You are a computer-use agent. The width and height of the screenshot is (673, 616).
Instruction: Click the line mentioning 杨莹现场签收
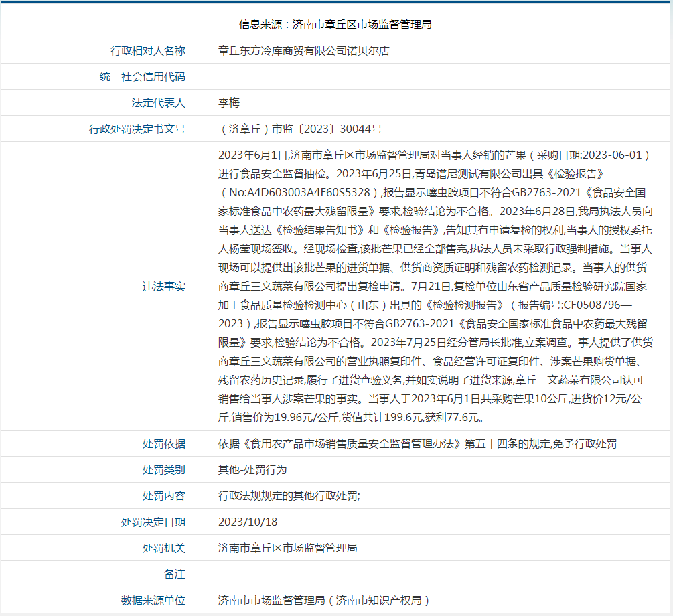pos(435,248)
